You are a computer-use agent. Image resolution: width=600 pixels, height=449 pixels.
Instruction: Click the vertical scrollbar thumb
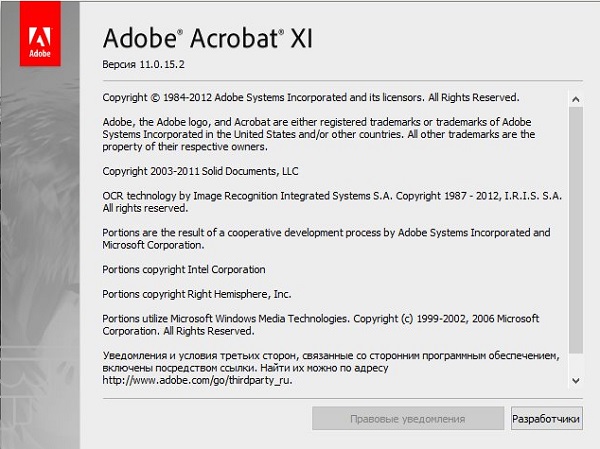coord(575,228)
